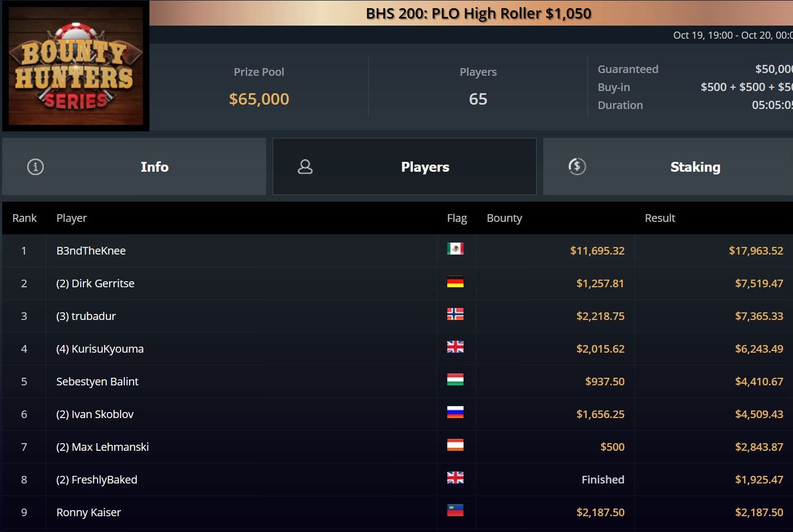Click the Germany flag for Dirk Gerritse
The height and width of the screenshot is (532, 793).
pos(455,282)
